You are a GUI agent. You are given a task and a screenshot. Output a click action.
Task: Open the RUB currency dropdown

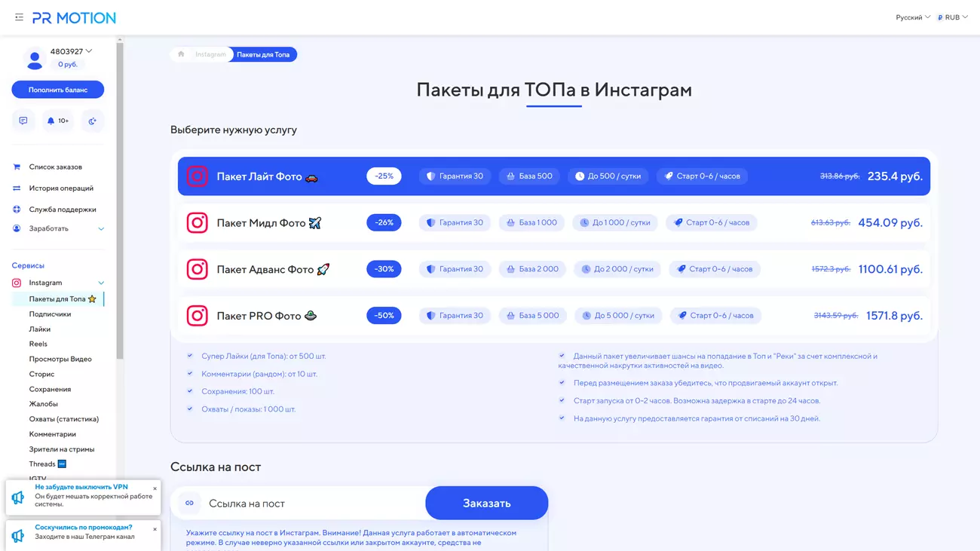pyautogui.click(x=952, y=17)
